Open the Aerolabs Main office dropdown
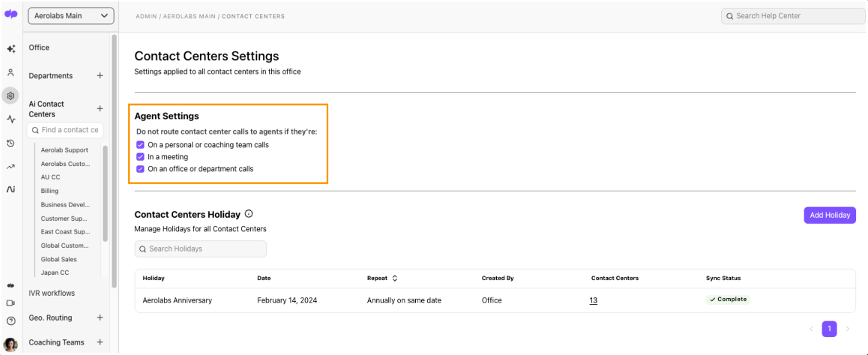 pyautogui.click(x=71, y=16)
